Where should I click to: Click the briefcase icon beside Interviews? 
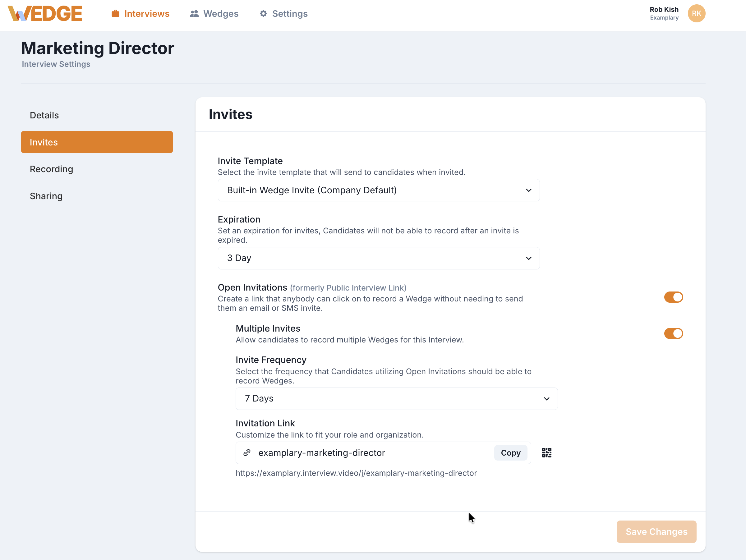(x=115, y=13)
